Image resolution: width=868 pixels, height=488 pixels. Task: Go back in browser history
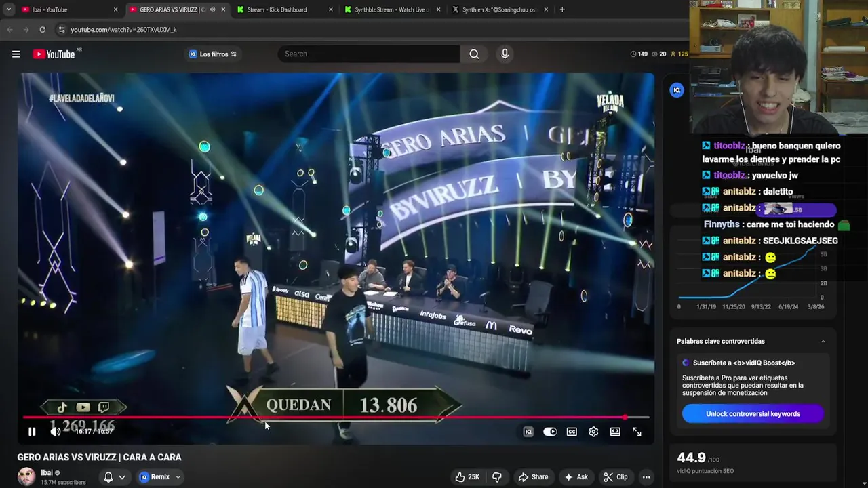pos(9,30)
